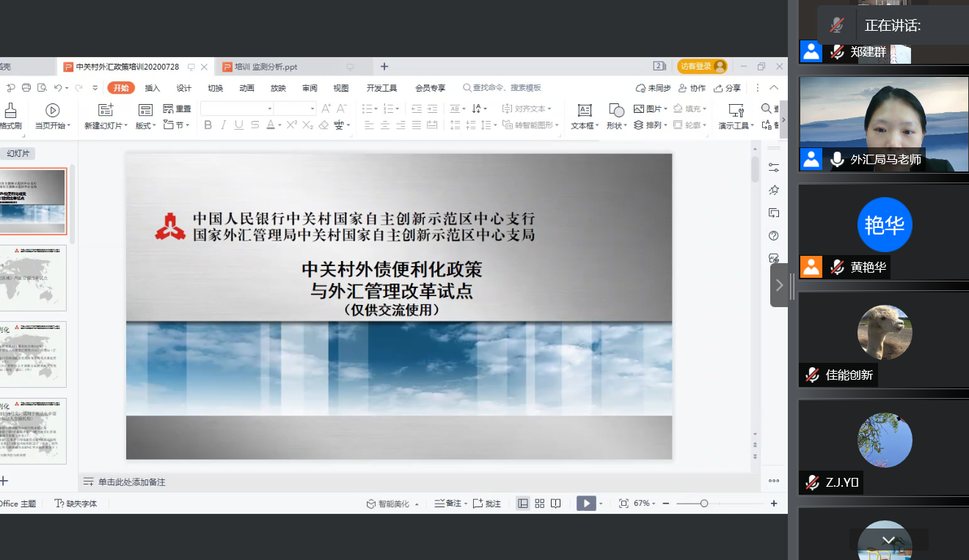Collapse the ribbon with the chevron arrow
This screenshot has height=560, width=969.
[774, 88]
